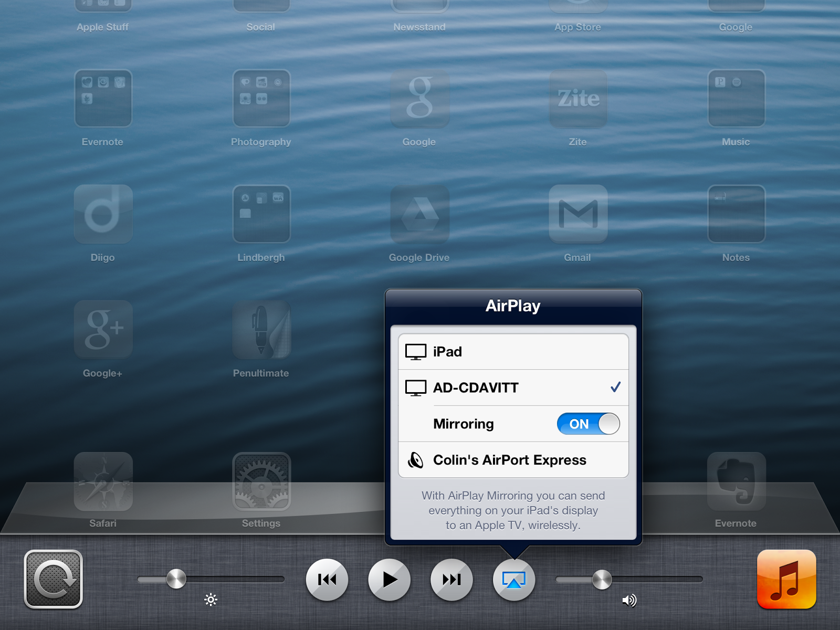Viewport: 840px width, 630px height.
Task: Open the Gmail app
Action: pyautogui.click(x=578, y=214)
